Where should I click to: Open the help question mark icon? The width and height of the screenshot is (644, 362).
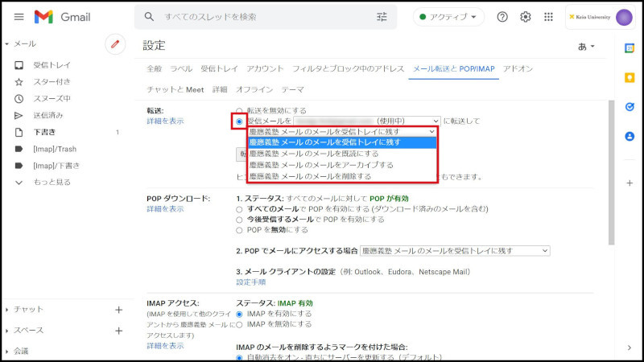[x=502, y=17]
